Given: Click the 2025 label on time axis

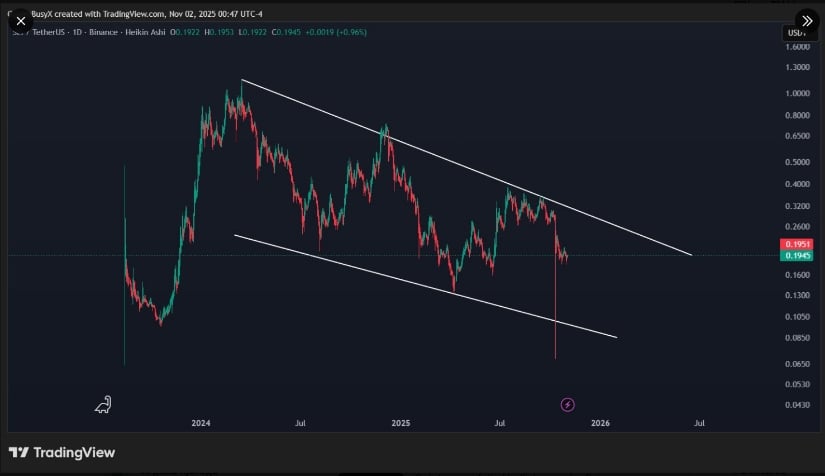Looking at the screenshot, I should tap(400, 424).
